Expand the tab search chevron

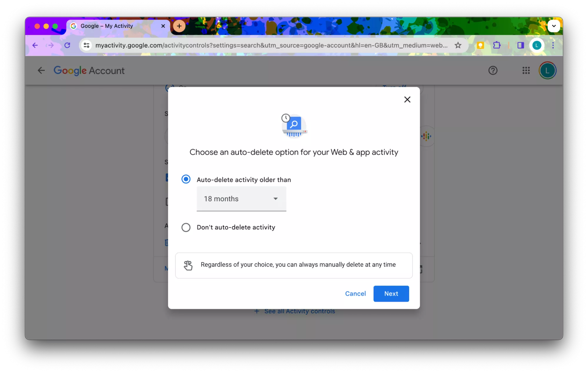554,26
